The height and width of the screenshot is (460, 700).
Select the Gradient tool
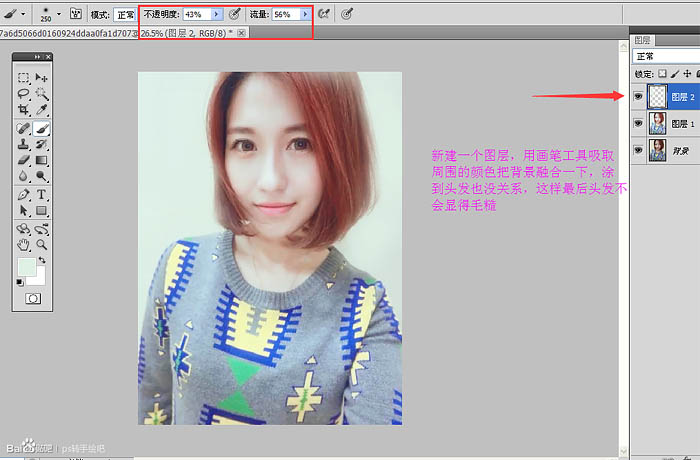pyautogui.click(x=42, y=160)
